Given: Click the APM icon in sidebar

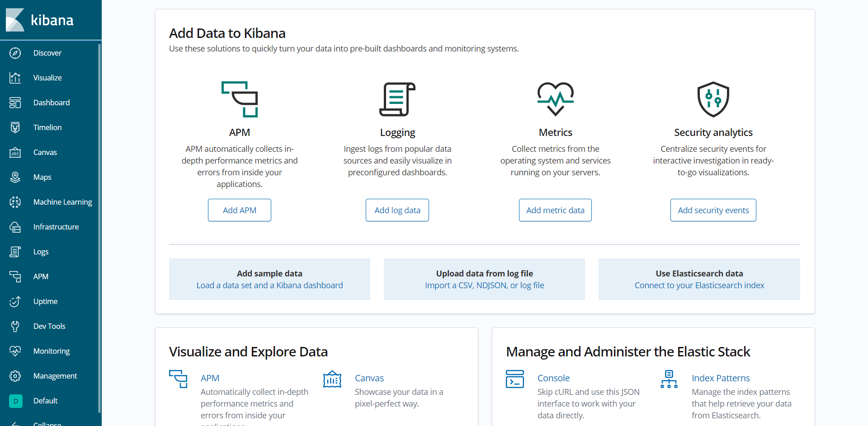Looking at the screenshot, I should pyautogui.click(x=15, y=276).
